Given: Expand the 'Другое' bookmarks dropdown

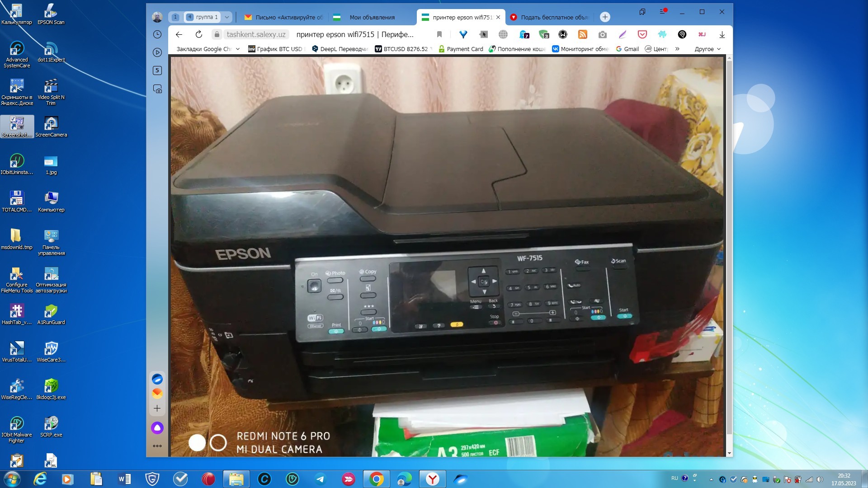Looking at the screenshot, I should (x=705, y=49).
